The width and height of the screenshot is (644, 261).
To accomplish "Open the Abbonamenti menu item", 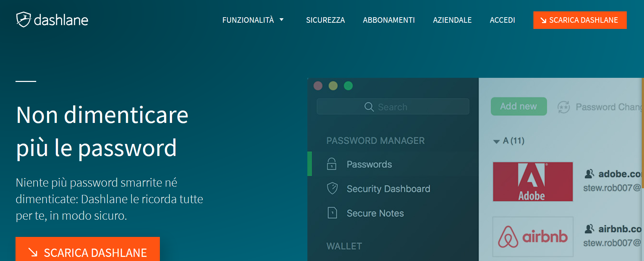I will [389, 20].
